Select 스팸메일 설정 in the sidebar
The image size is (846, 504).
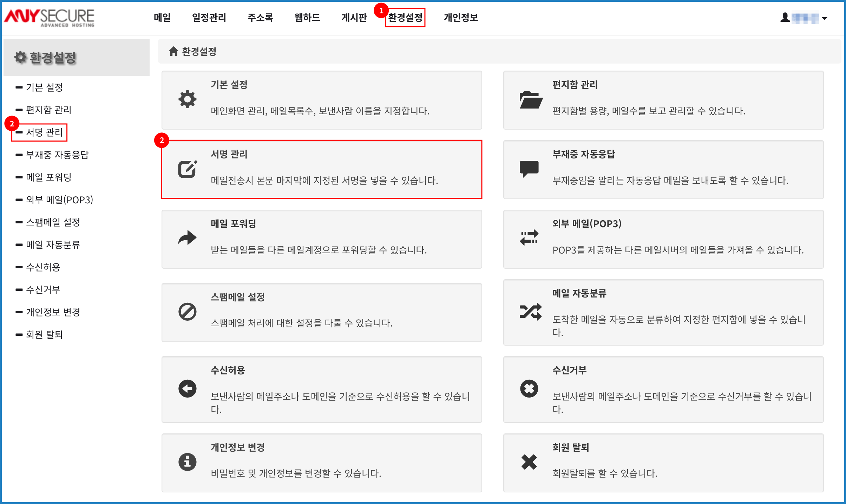click(53, 222)
